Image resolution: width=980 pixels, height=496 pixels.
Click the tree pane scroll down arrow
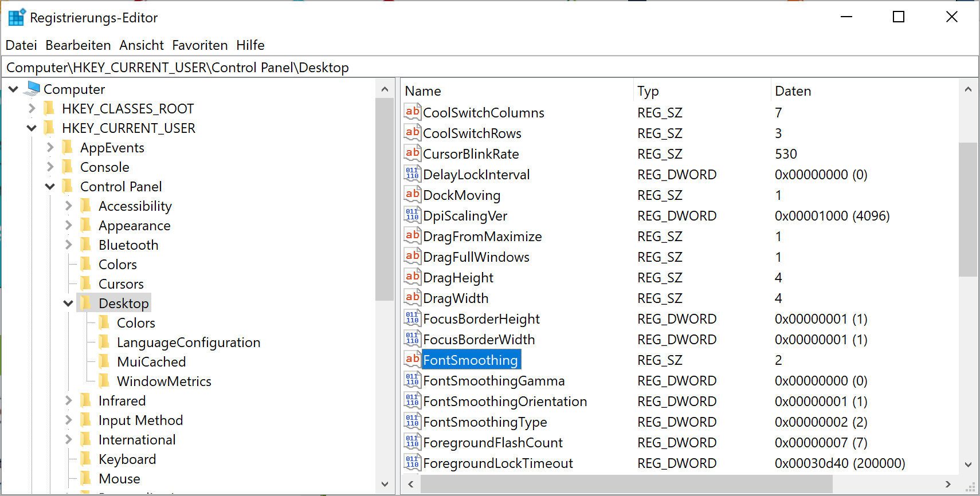pyautogui.click(x=385, y=484)
